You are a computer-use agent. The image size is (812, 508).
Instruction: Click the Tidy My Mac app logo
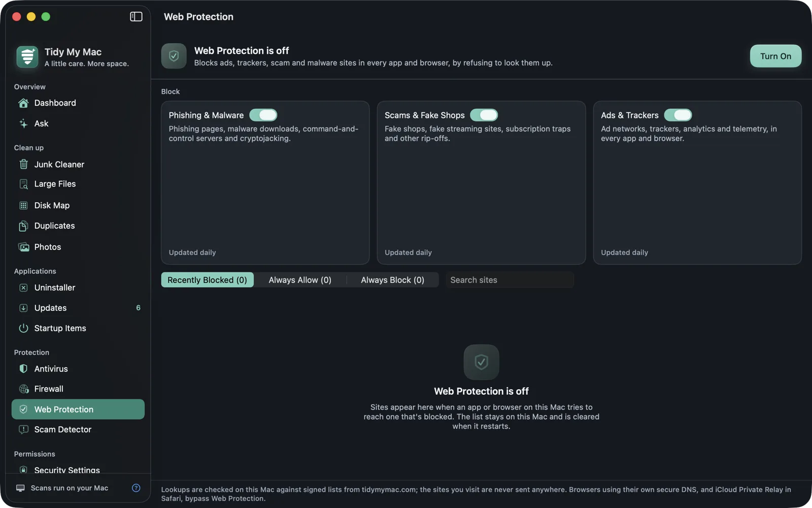(27, 57)
